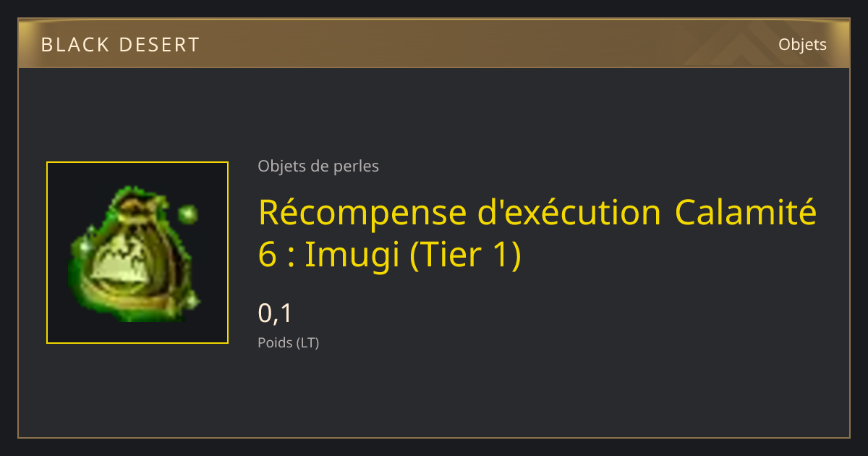Click the empty dark card area below Poids
Image resolution: width=868 pixels, height=456 pixels.
coord(434,394)
